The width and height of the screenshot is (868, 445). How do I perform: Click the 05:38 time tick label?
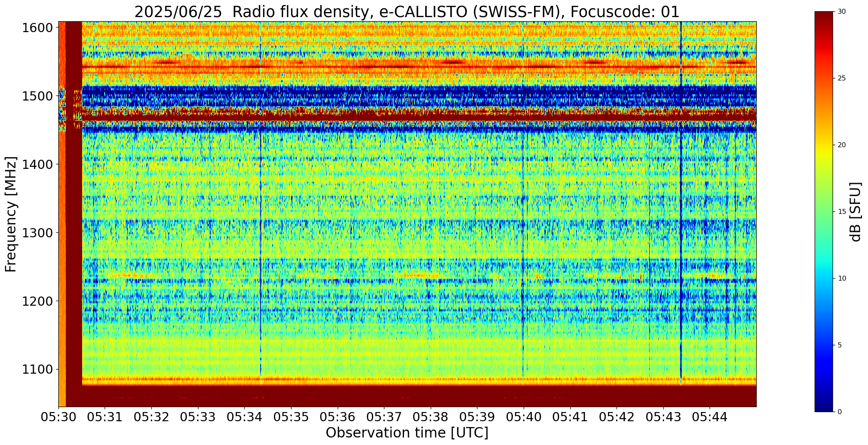431,417
